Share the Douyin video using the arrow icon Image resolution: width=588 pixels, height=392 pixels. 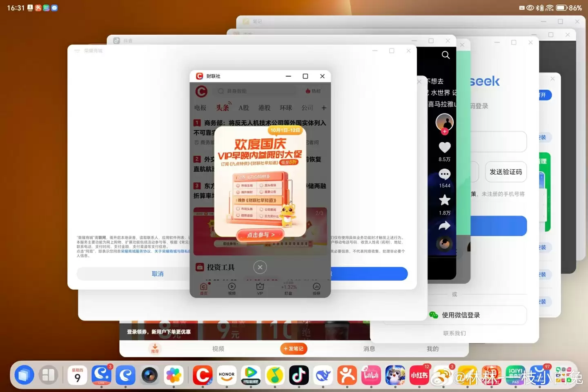tap(444, 226)
